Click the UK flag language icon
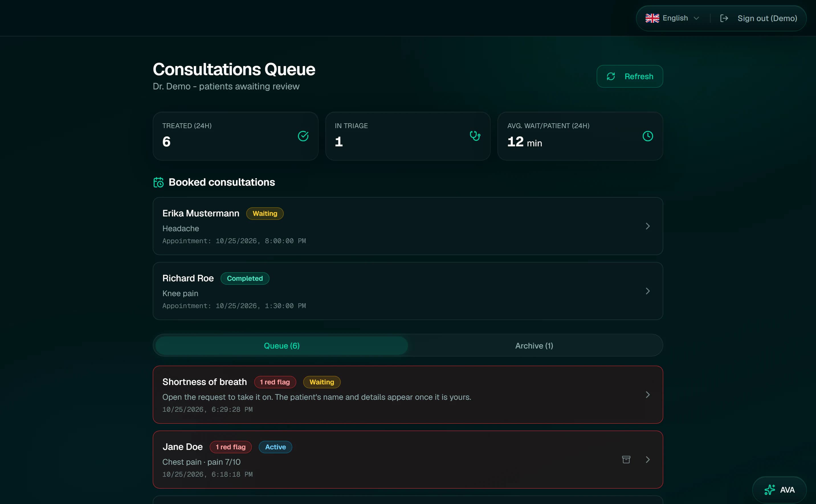The image size is (816, 504). [652, 18]
